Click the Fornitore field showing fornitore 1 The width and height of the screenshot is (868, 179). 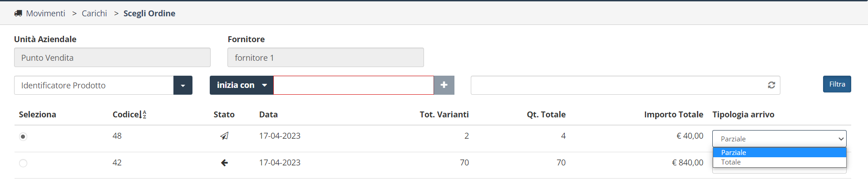coord(325,58)
